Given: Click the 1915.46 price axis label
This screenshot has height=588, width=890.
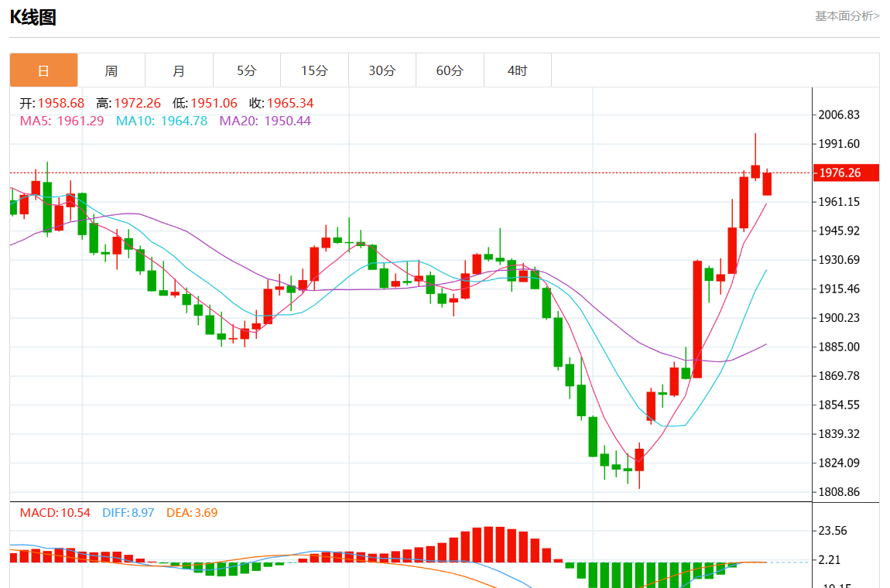Looking at the screenshot, I should pos(839,289).
